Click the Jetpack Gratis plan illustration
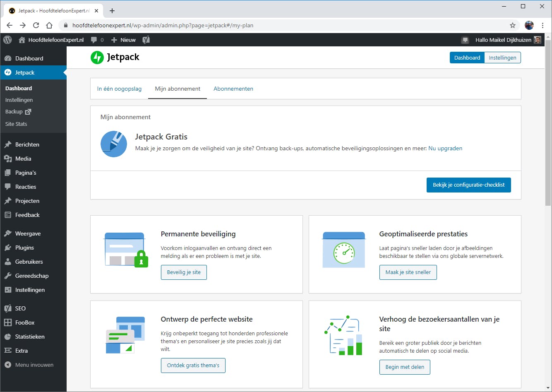 (114, 144)
